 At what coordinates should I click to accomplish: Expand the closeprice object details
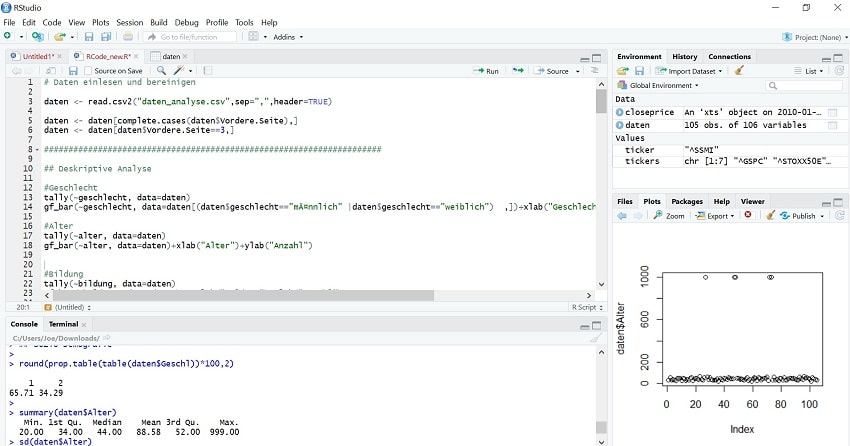click(620, 112)
